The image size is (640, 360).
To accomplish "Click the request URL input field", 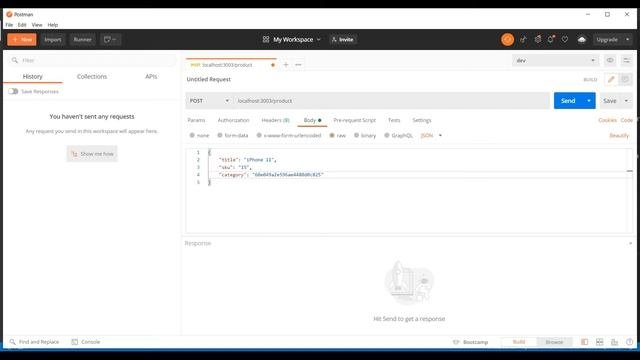I will pyautogui.click(x=392, y=101).
